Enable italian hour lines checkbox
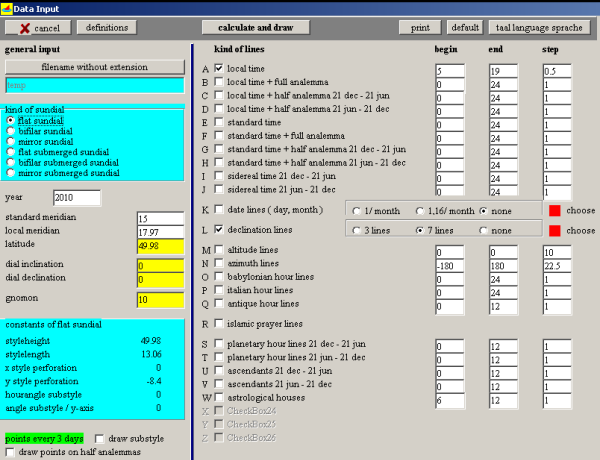This screenshot has width=600, height=460. pos(218,289)
